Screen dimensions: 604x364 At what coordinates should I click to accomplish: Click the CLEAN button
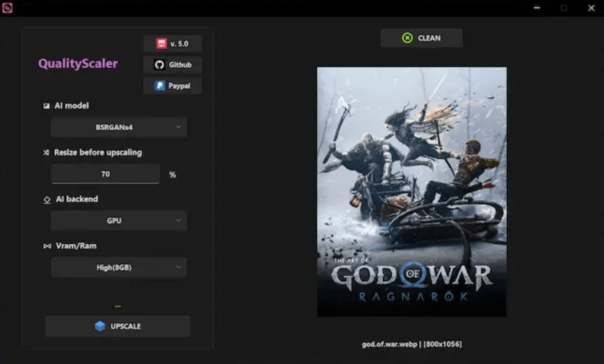(x=422, y=38)
